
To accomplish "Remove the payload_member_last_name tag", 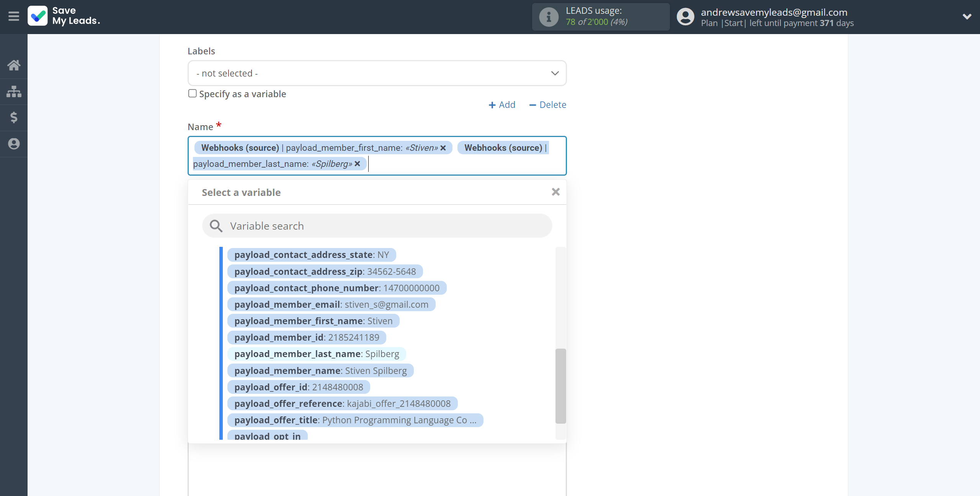I will (x=357, y=164).
